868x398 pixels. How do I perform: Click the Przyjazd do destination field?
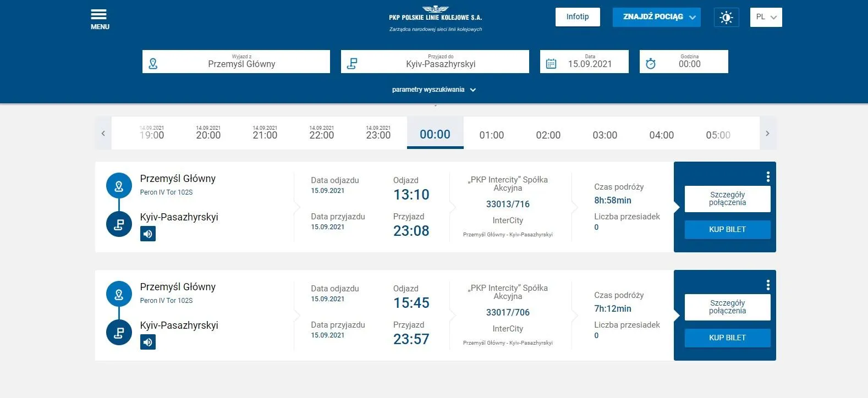tap(441, 62)
